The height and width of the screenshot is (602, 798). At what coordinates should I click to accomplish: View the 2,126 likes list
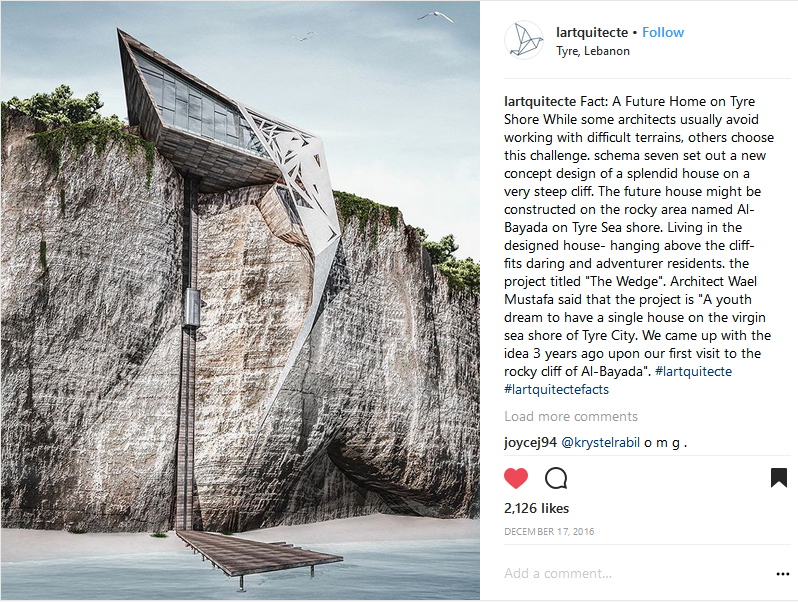pyautogui.click(x=536, y=508)
